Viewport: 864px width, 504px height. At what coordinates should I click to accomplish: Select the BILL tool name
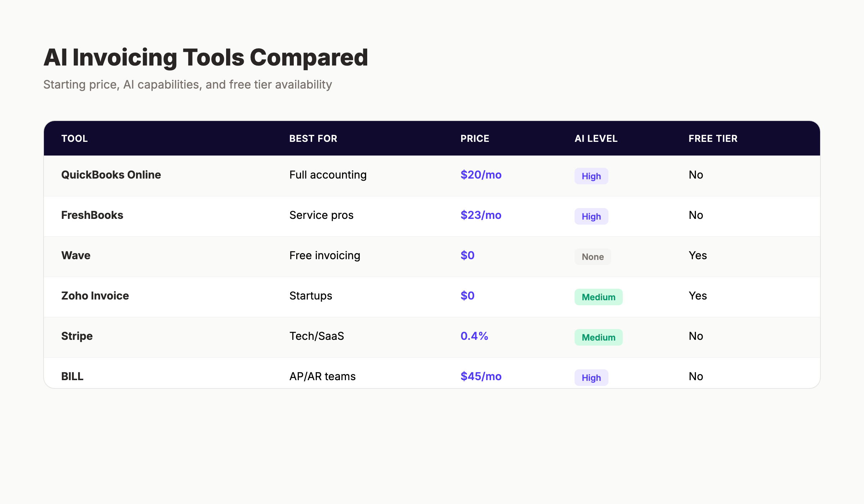72,377
